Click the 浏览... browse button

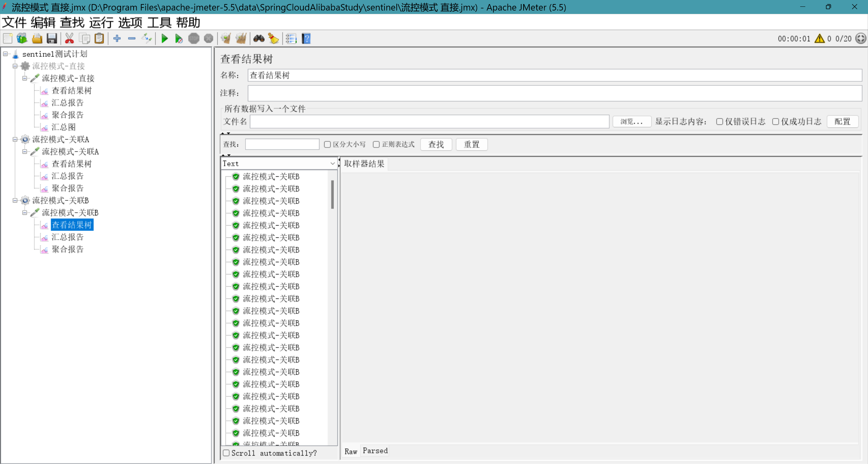pos(631,122)
